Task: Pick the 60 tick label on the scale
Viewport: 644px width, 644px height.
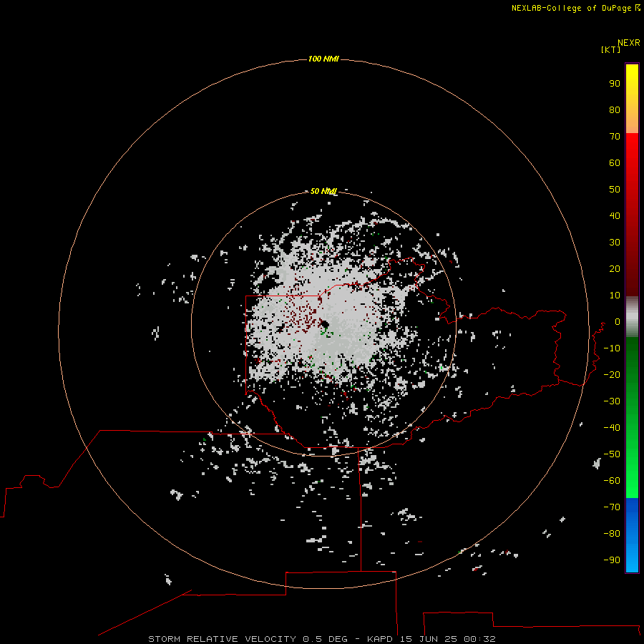Action: [x=615, y=162]
